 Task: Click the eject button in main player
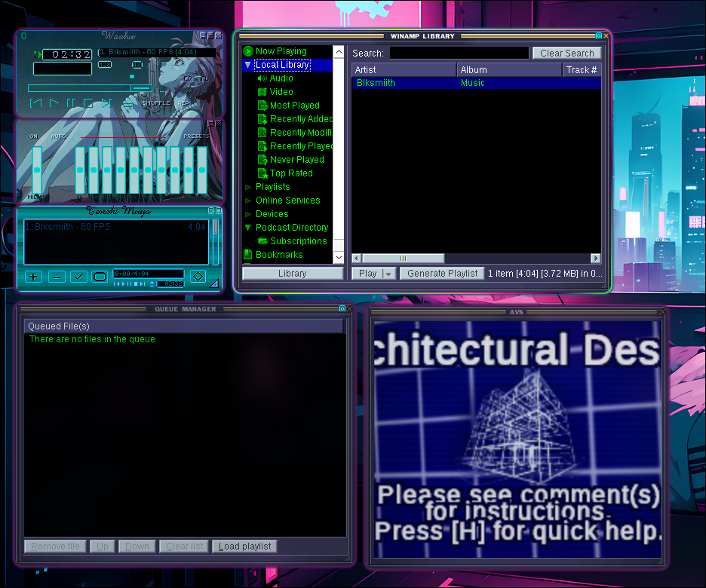click(128, 104)
